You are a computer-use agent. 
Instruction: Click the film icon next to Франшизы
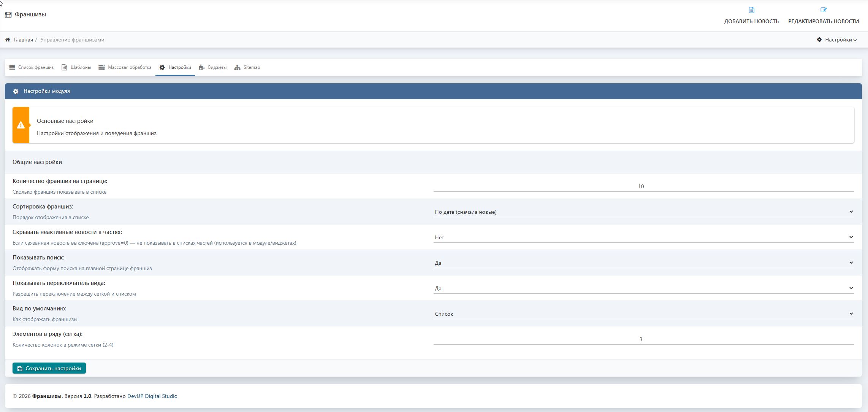click(8, 15)
